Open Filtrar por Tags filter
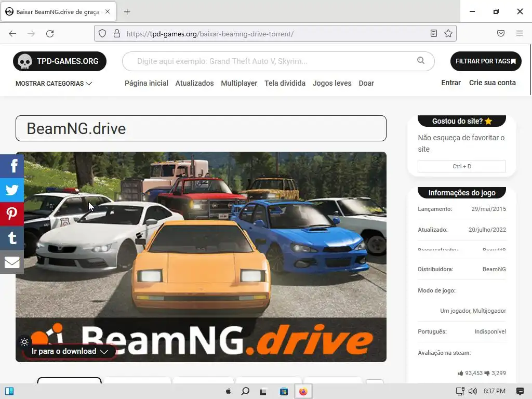The height and width of the screenshot is (399, 532). [x=486, y=61]
